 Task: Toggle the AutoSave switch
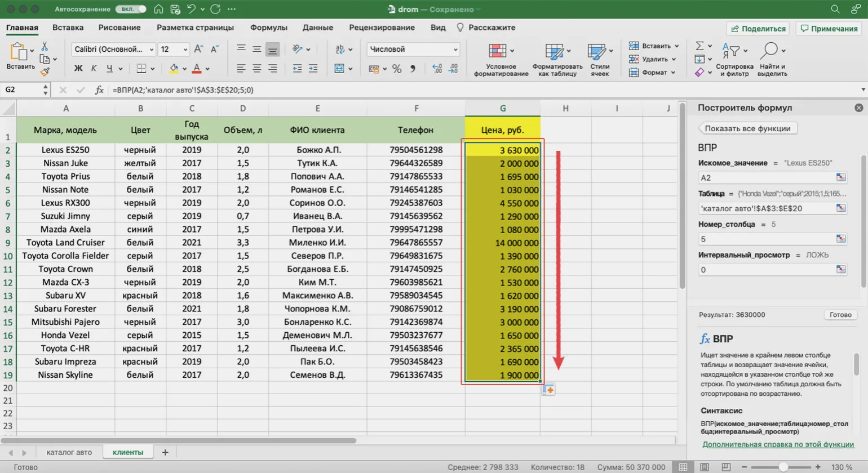tap(131, 9)
